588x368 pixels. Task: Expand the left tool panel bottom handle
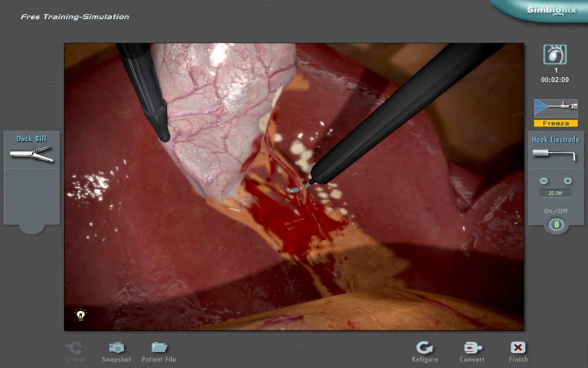32,228
